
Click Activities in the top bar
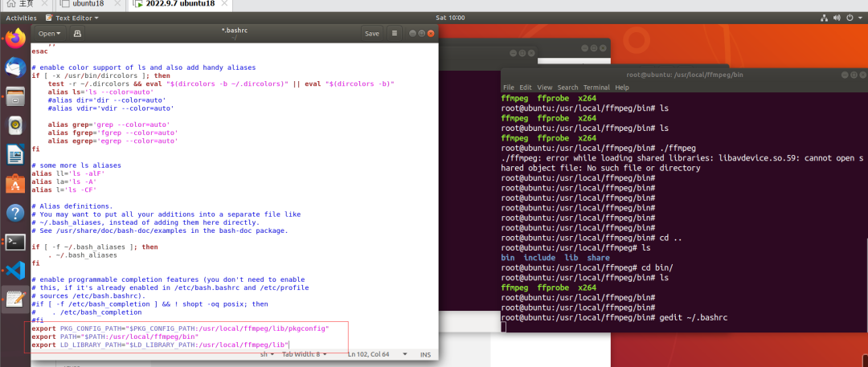[x=21, y=18]
